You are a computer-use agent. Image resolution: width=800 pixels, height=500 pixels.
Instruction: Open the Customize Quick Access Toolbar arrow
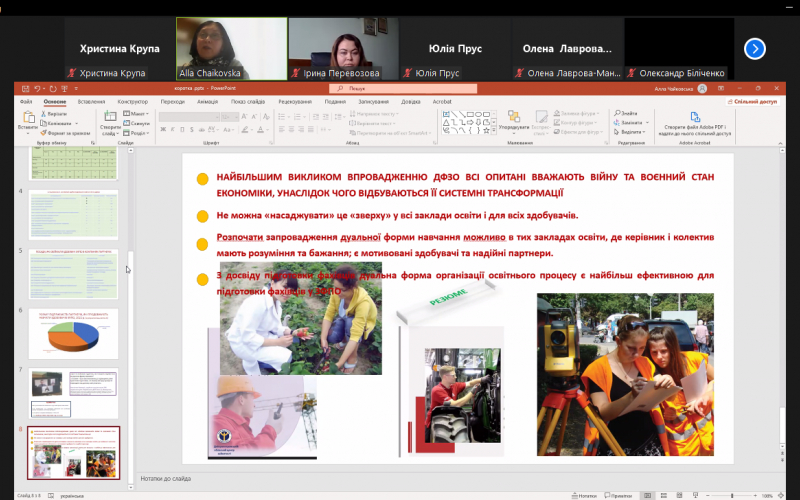pyautogui.click(x=76, y=89)
